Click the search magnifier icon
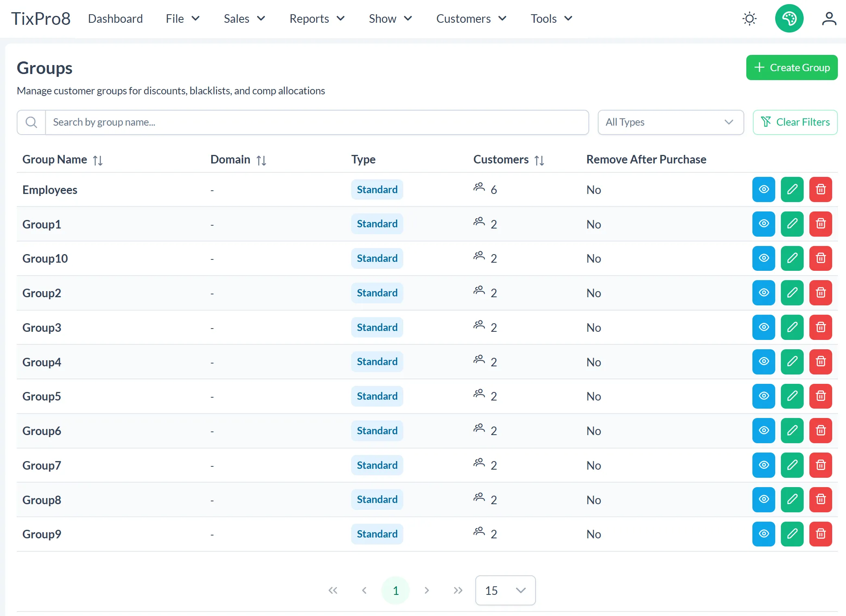 (31, 122)
